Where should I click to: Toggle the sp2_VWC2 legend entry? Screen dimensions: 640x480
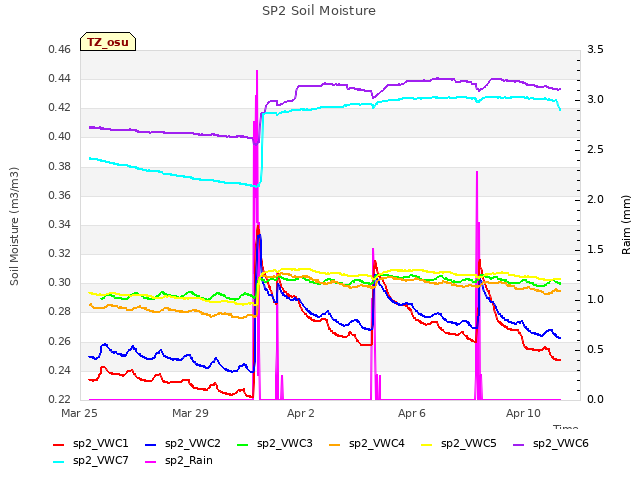click(182, 443)
